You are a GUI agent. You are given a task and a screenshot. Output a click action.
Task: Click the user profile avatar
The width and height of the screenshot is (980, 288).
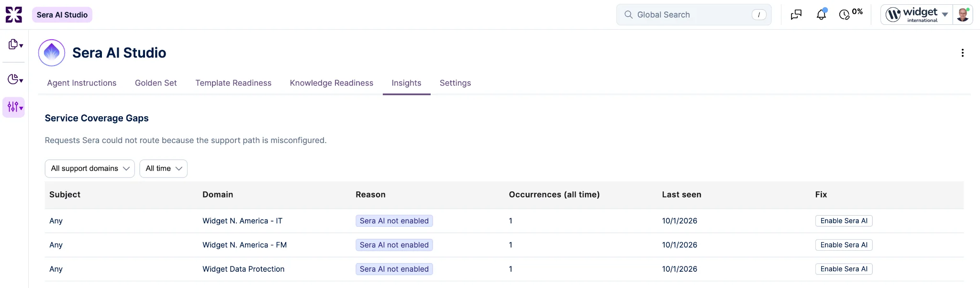click(x=963, y=15)
